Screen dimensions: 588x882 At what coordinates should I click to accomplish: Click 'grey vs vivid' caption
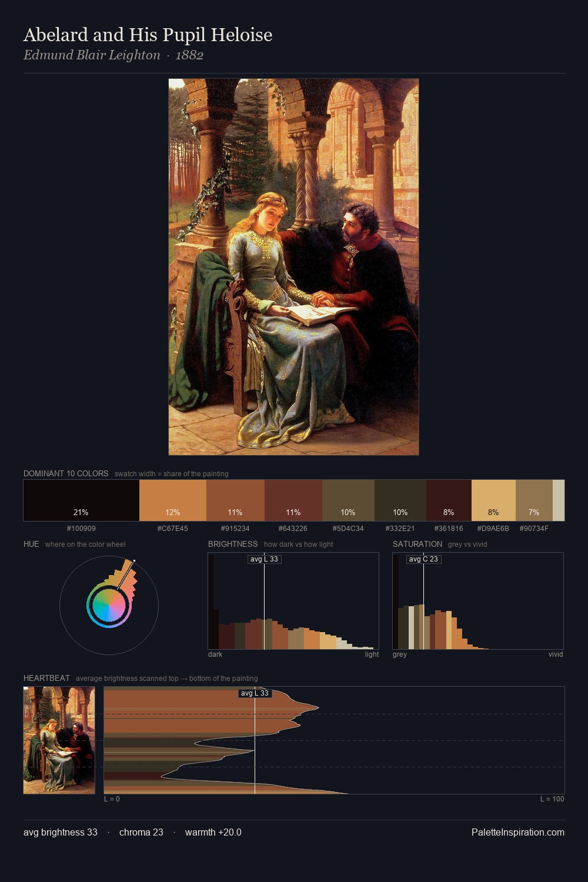(467, 544)
